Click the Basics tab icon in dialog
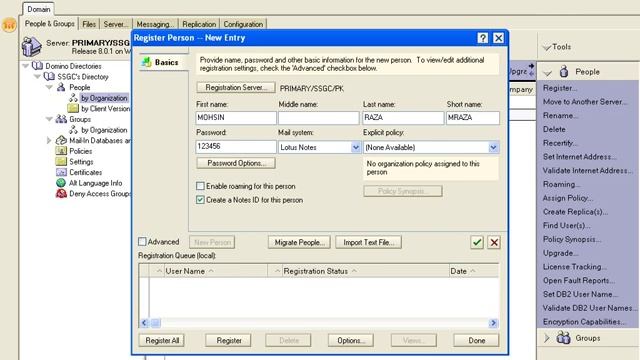Image resolution: width=640 pixels, height=360 pixels. pos(146,62)
